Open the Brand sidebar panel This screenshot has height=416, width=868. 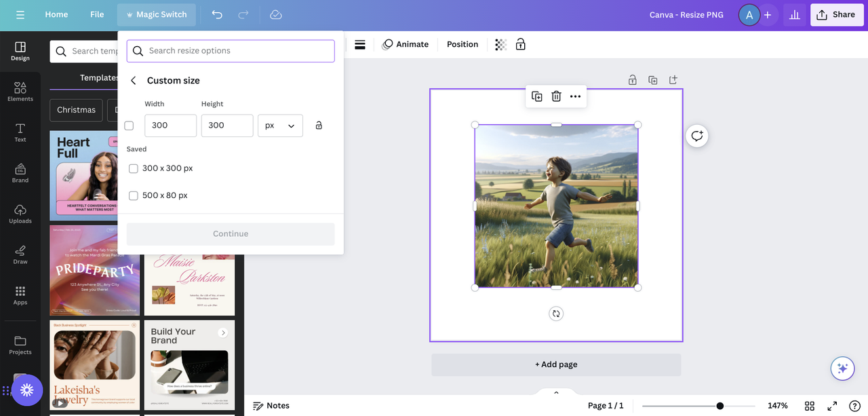point(20,173)
